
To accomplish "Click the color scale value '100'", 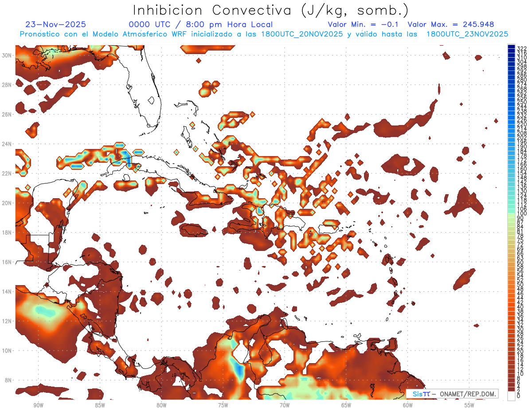I will (x=521, y=214).
